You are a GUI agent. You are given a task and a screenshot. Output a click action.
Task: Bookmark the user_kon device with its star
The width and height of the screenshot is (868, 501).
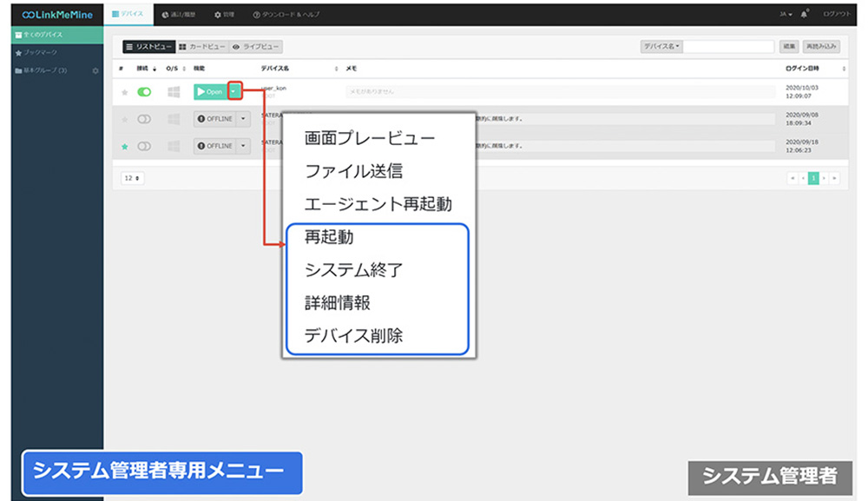tap(124, 92)
